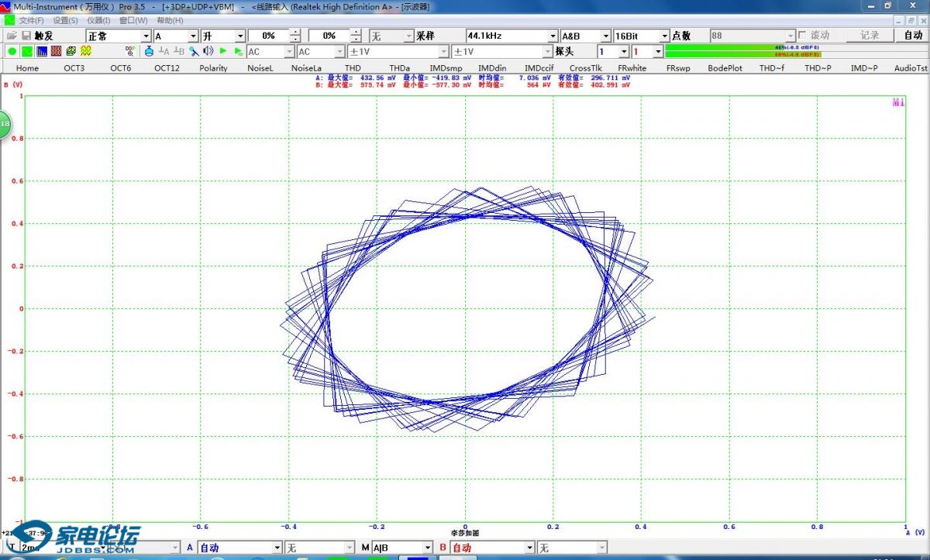
Task: Select the FRswp panel setting
Action: 678,68
